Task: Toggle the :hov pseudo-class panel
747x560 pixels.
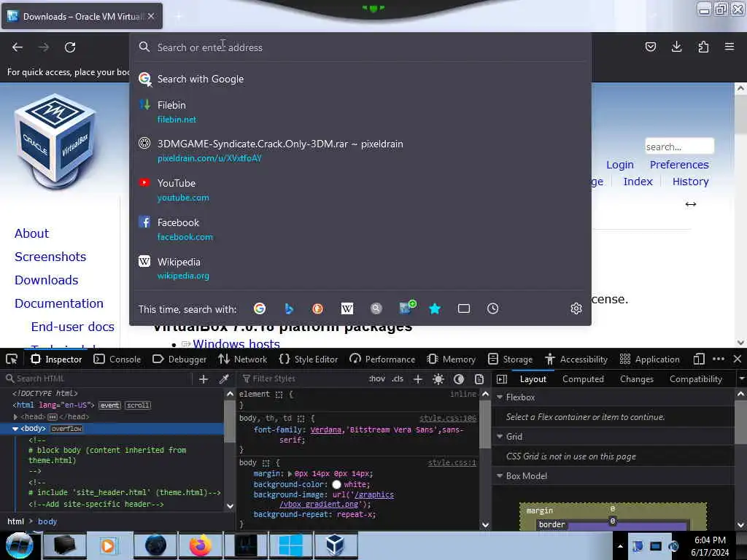Action: click(377, 379)
